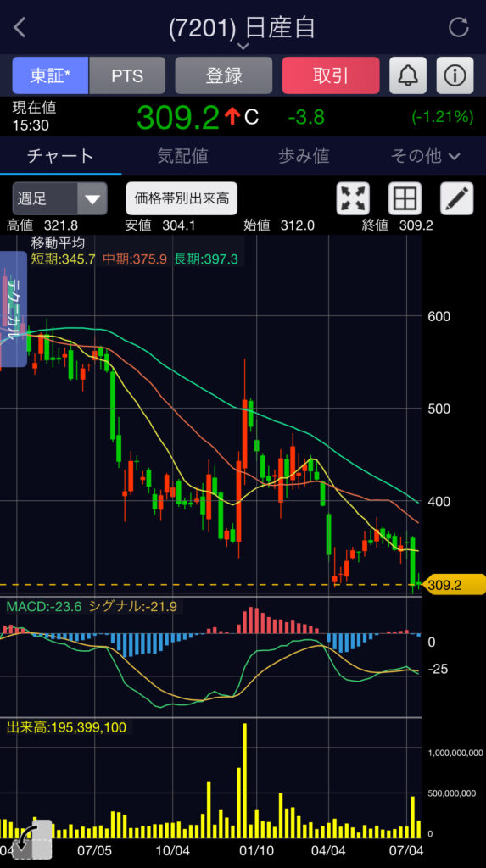This screenshot has height=868, width=486.
Task: Tap the back arrow icon
Action: pos(20,27)
